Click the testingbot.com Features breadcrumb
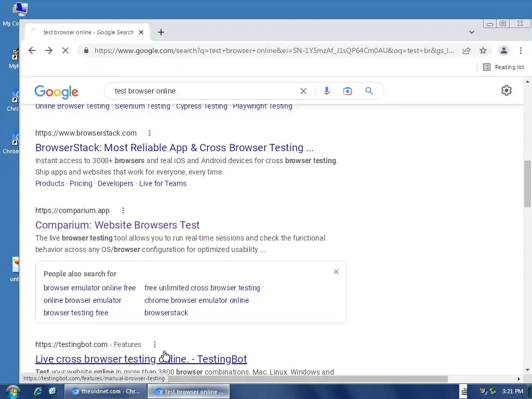The height and width of the screenshot is (399, 532). [127, 344]
